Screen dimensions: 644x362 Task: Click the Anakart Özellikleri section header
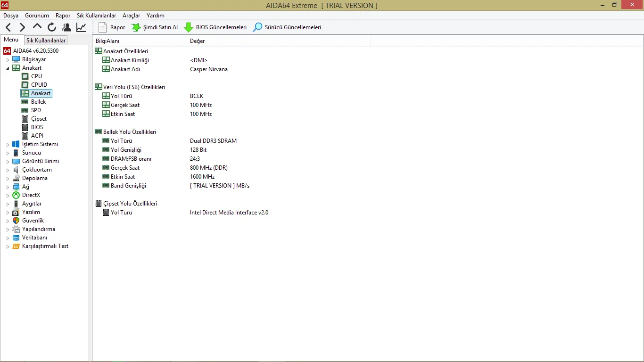pos(125,51)
